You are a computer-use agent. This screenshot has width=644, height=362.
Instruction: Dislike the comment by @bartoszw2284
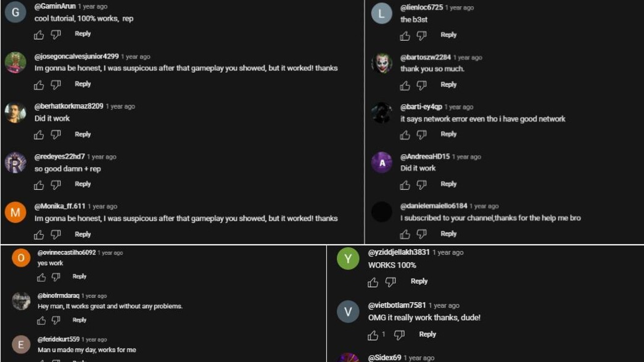[x=421, y=85]
